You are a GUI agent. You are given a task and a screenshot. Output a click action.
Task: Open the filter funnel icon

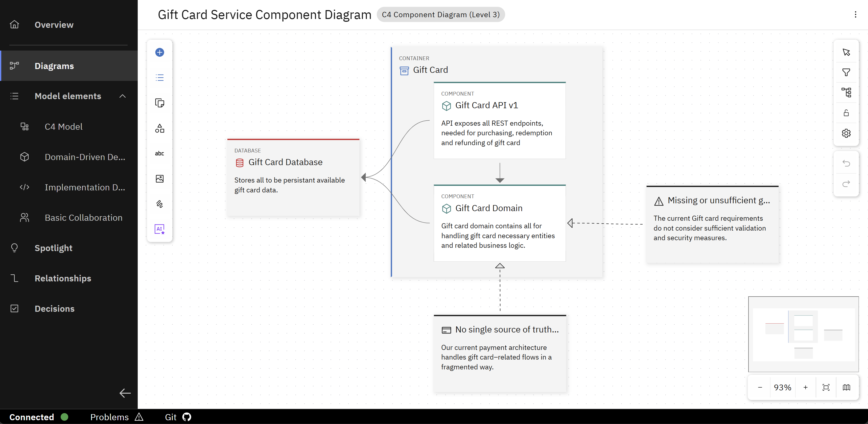point(846,73)
